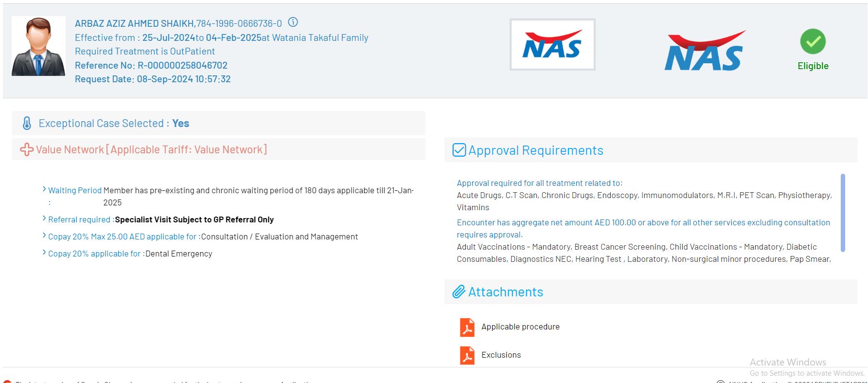This screenshot has height=383, width=868.
Task: Click the green Eligible checkmark icon
Action: coord(813,42)
